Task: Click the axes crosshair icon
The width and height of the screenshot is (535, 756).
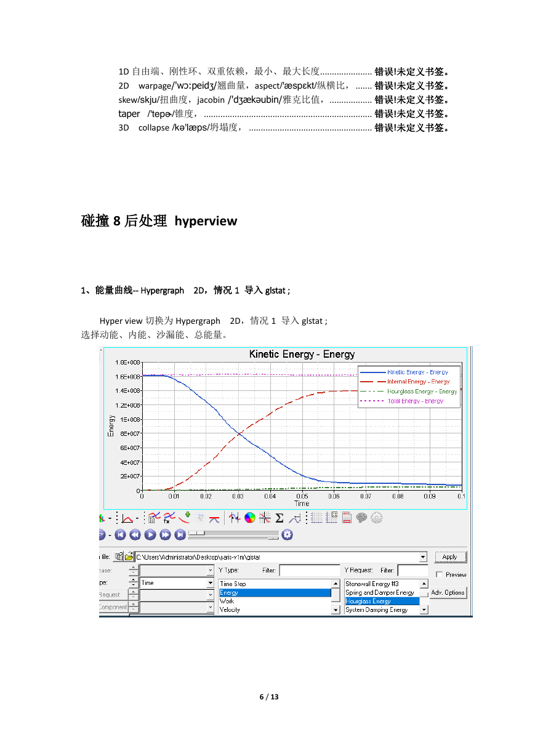Action: (264, 518)
